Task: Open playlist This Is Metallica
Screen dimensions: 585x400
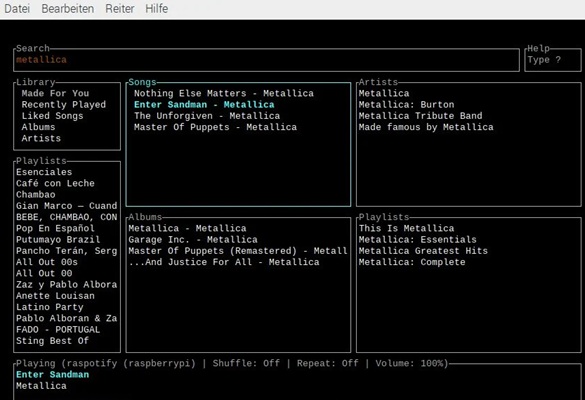Action: (406, 228)
